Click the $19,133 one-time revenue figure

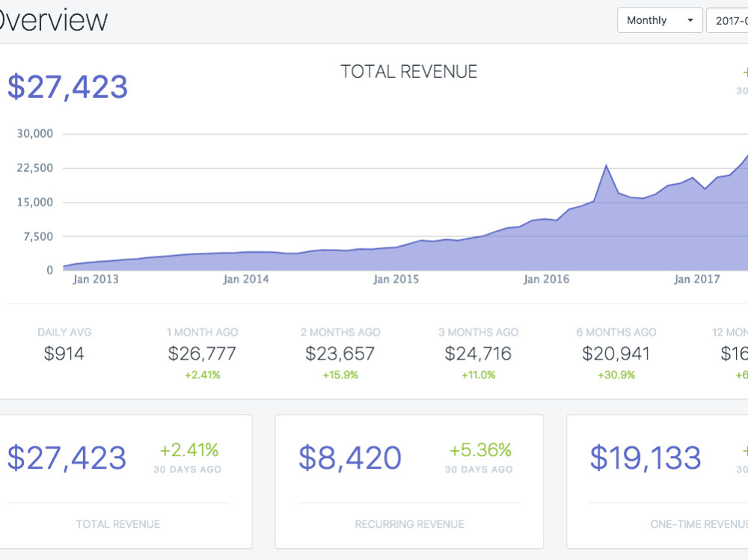[x=646, y=458]
